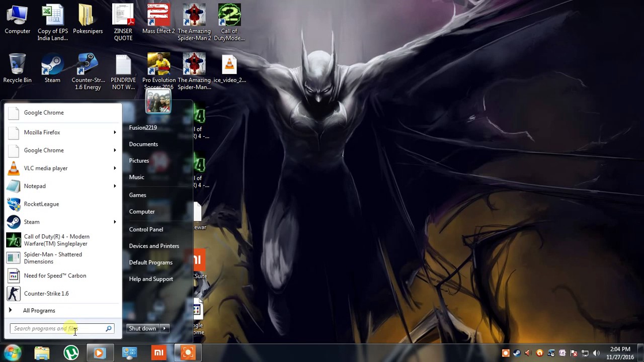644x362 pixels.
Task: Click the Steam tray icon
Action: (517, 353)
